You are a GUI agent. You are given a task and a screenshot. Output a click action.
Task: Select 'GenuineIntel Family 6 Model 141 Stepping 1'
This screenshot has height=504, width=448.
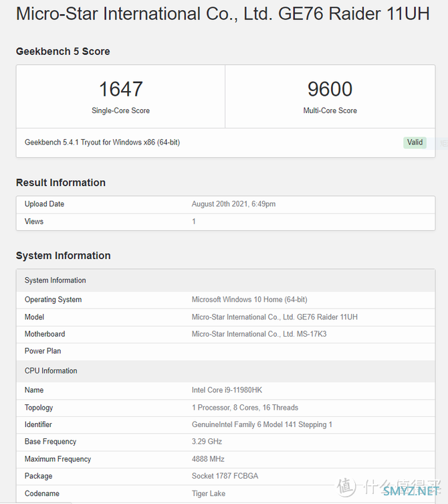click(x=261, y=424)
